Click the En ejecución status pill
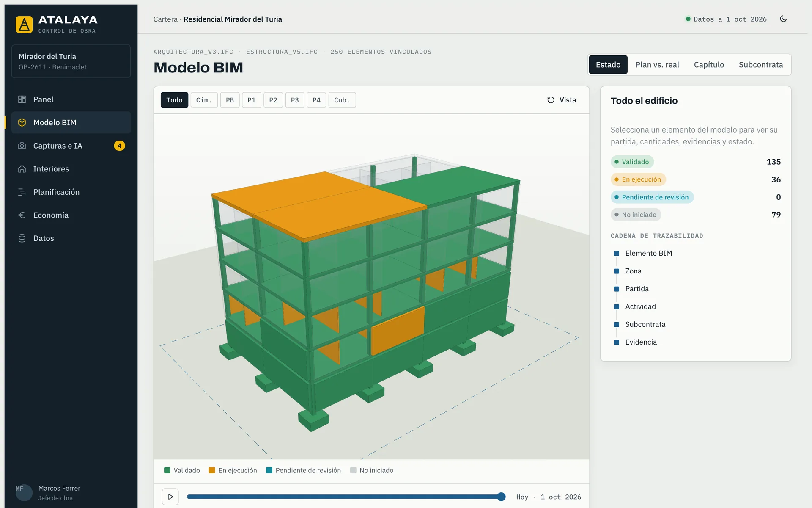The image size is (812, 508). pos(638,179)
